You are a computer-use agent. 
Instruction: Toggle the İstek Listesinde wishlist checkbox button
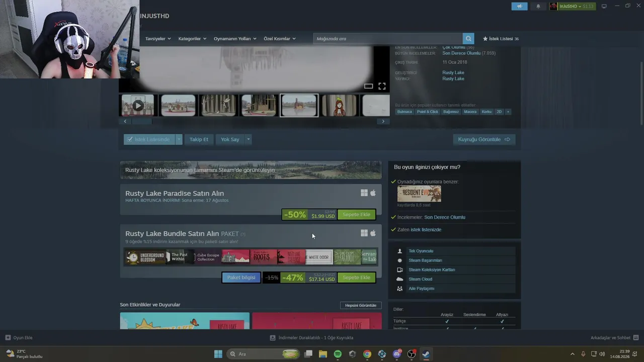(x=149, y=139)
